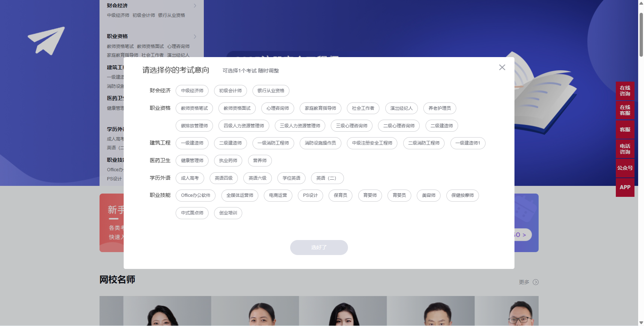This screenshot has width=644, height=326.
Task: Expand the 财会经济 category arrow
Action: tap(195, 6)
